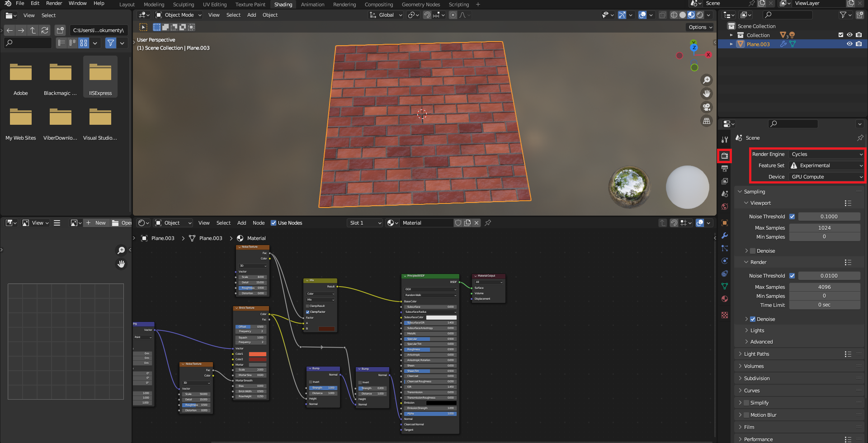This screenshot has height=443, width=868.
Task: Click the Brick Texture Color1 swatch
Action: point(257,354)
